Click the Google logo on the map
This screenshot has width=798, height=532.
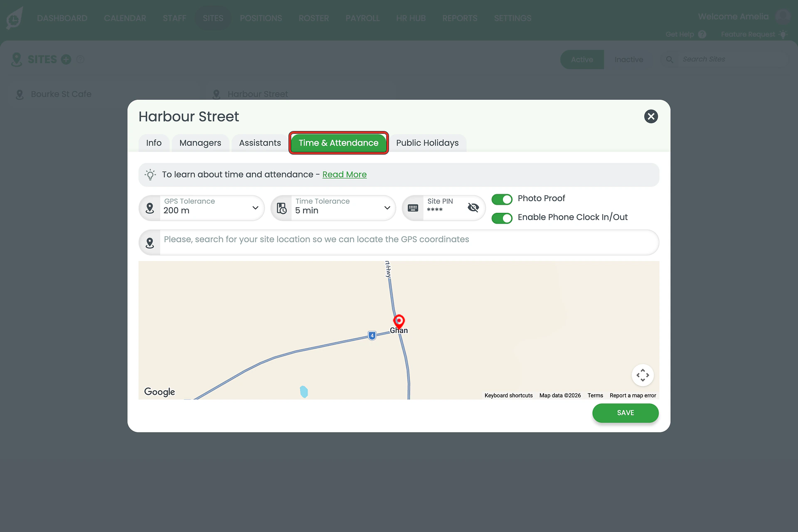coord(160,392)
